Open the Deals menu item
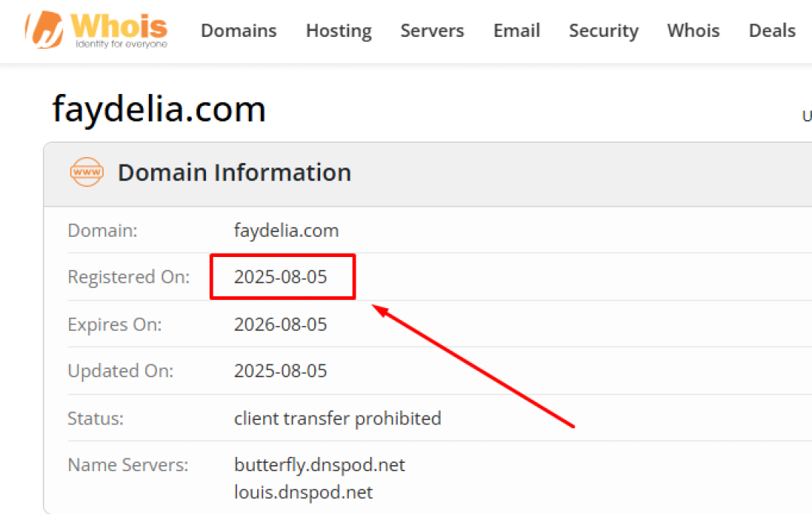The height and width of the screenshot is (514, 812). (x=771, y=31)
